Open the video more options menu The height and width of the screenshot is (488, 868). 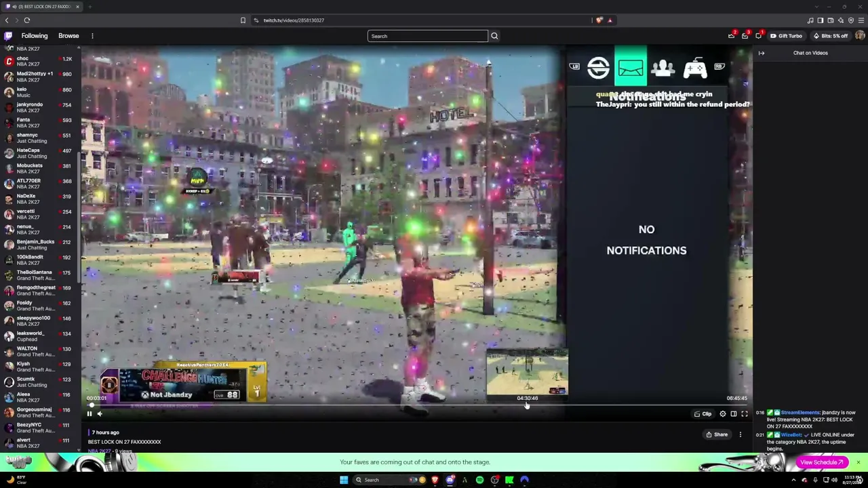(x=741, y=434)
